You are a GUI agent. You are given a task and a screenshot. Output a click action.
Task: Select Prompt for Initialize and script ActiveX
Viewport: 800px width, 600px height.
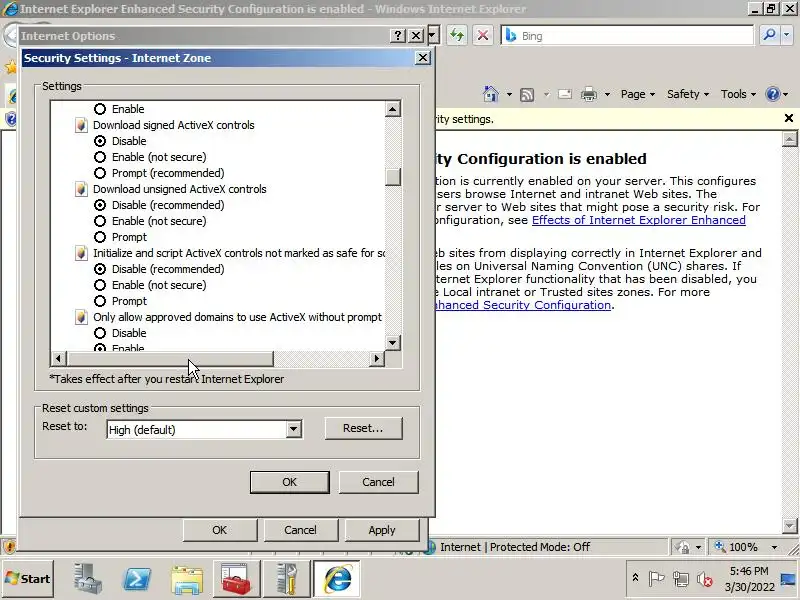[100, 301]
